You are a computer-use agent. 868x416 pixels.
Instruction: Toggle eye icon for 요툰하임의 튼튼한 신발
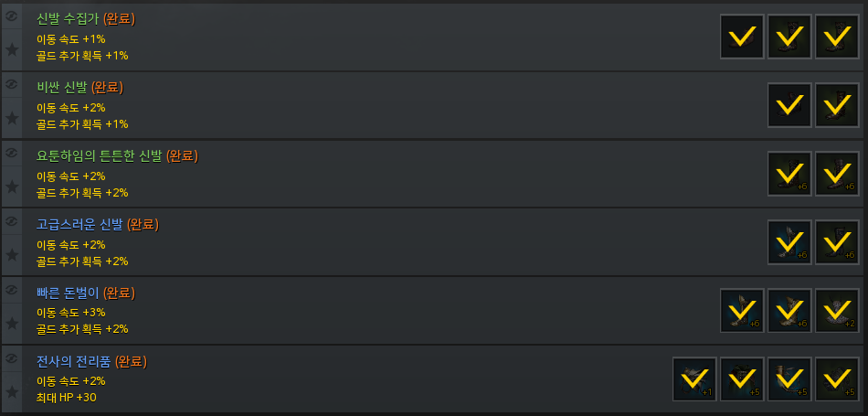click(12, 153)
